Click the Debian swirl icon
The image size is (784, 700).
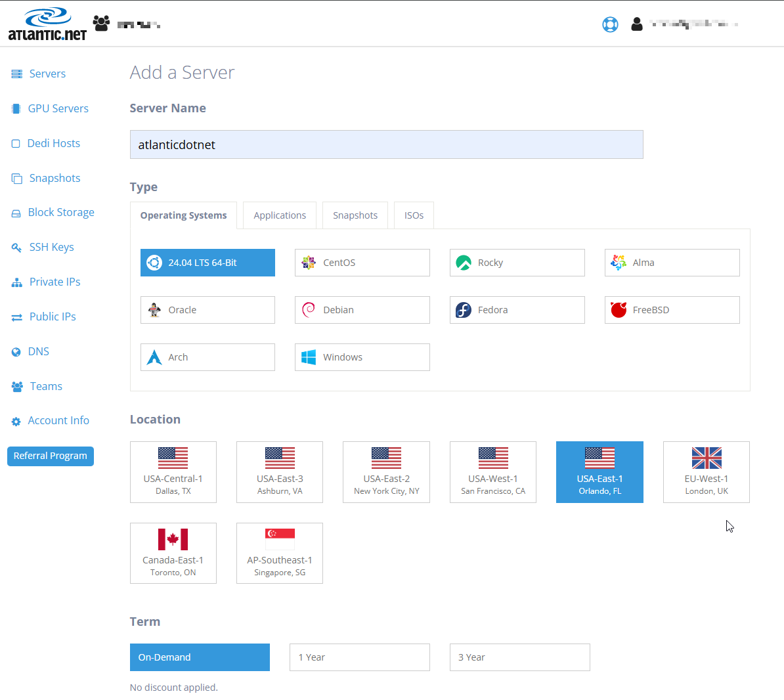click(x=309, y=310)
